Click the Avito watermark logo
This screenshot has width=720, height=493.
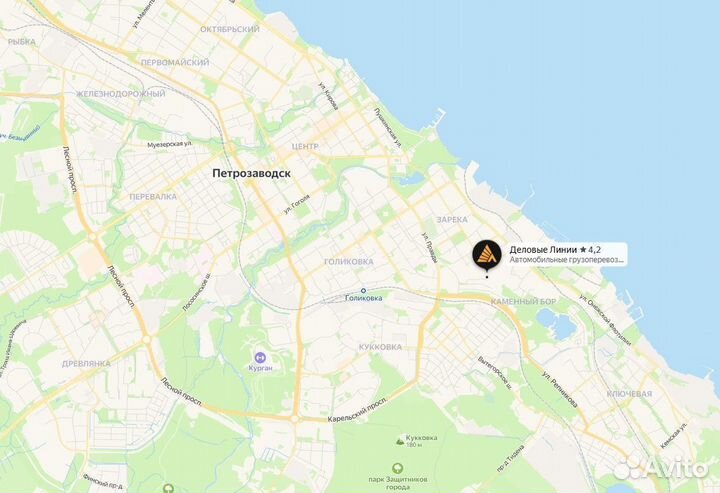tap(661, 467)
